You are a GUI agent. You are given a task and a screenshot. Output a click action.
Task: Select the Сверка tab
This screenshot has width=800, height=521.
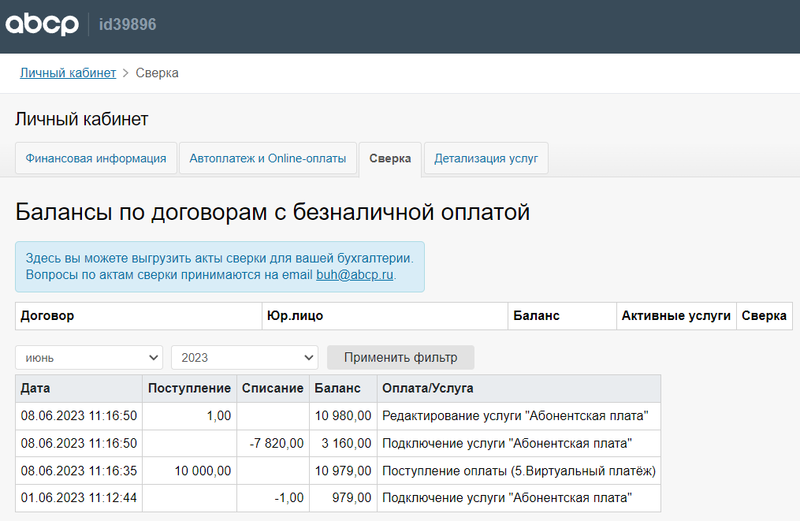[390, 158]
